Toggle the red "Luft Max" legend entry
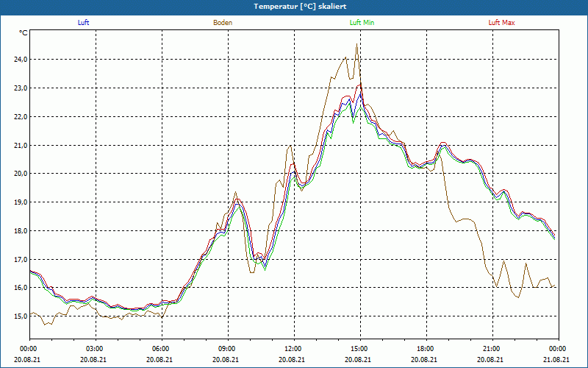The height and width of the screenshot is (368, 588). point(502,23)
